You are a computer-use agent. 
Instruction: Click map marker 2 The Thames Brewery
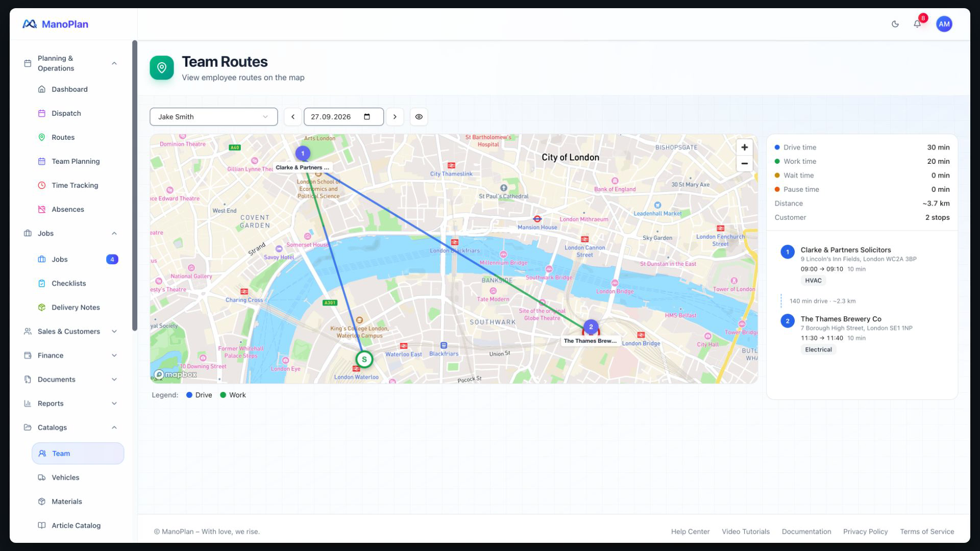click(591, 327)
